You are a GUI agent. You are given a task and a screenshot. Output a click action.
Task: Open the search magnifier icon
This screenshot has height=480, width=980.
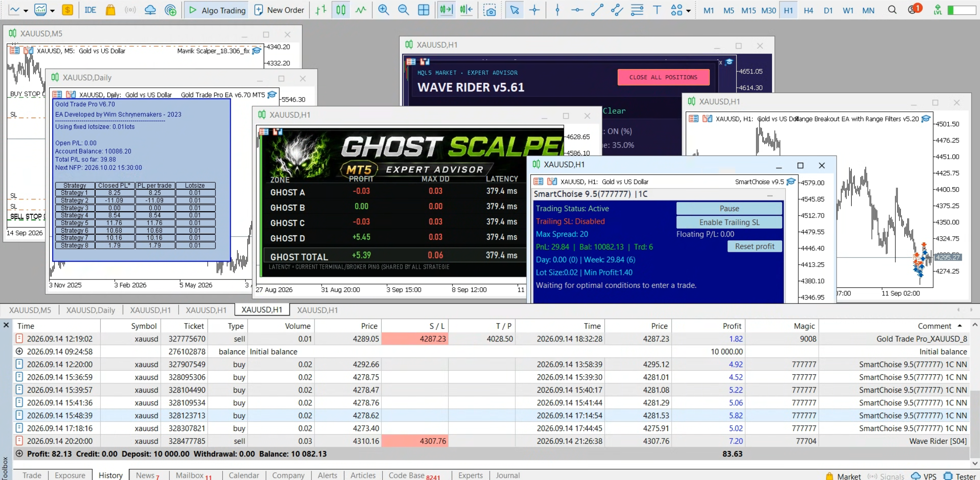[x=892, y=10]
